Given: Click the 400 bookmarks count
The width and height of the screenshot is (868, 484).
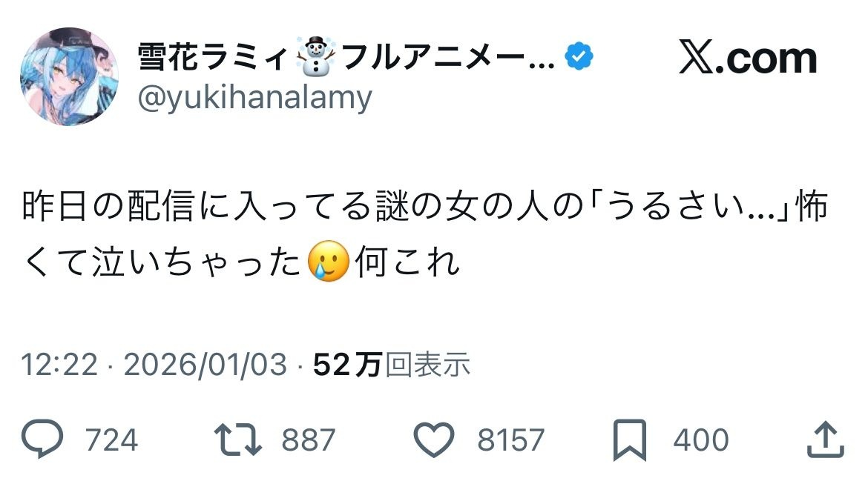Looking at the screenshot, I should click(x=701, y=441).
